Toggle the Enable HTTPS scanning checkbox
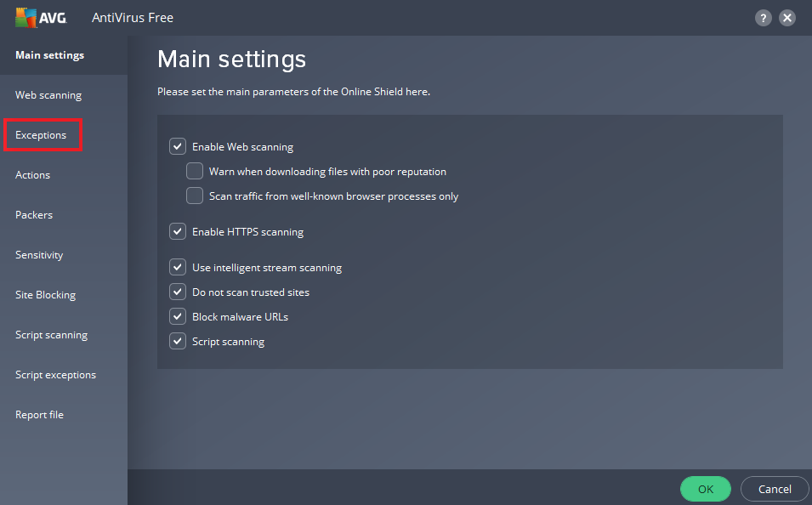Viewport: 812px width, 505px height. [178, 231]
